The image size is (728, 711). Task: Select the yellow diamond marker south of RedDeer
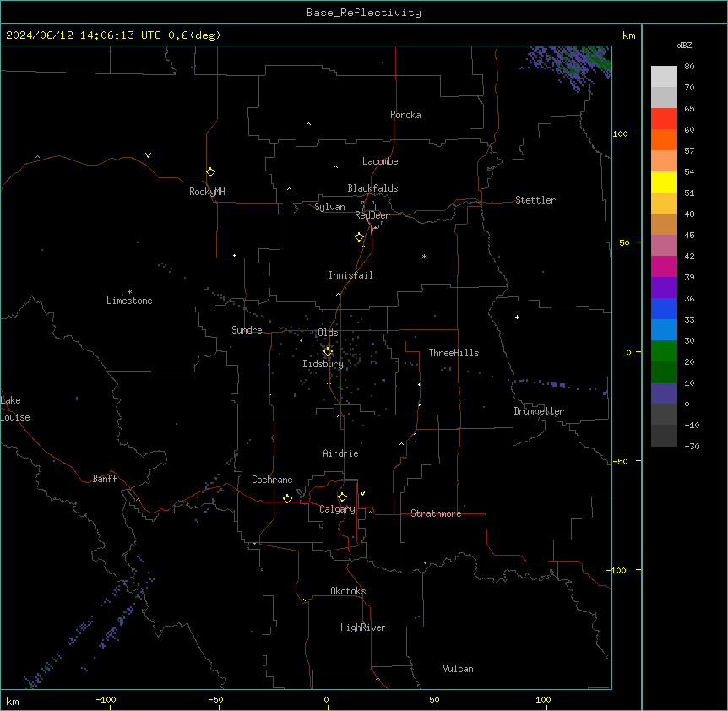(360, 236)
